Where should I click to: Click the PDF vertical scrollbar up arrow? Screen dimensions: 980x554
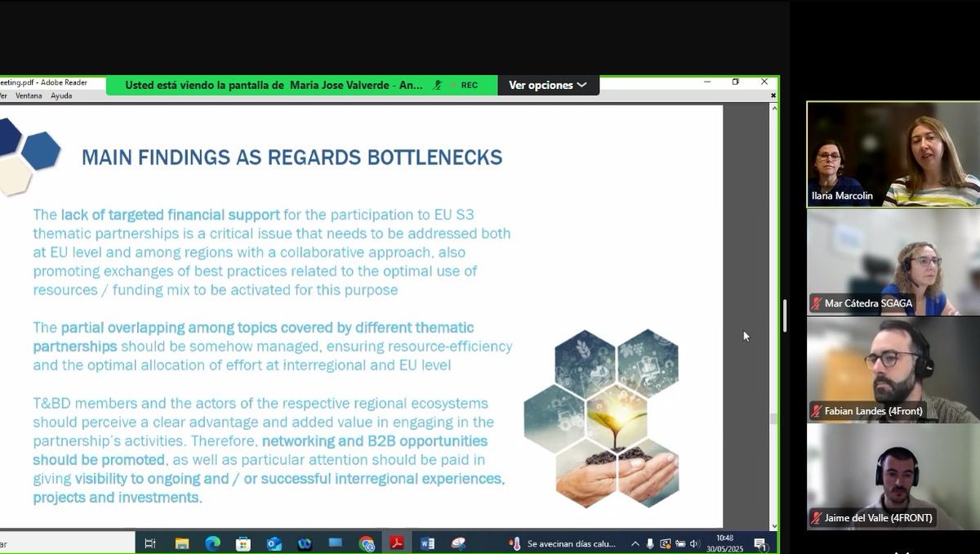[x=773, y=107]
